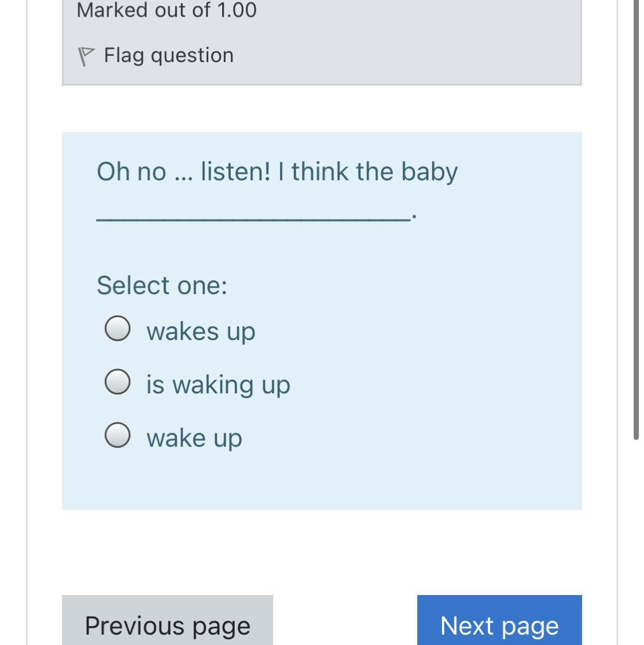Select the "wakes up" radio button
The width and height of the screenshot is (644, 645).
(x=118, y=329)
